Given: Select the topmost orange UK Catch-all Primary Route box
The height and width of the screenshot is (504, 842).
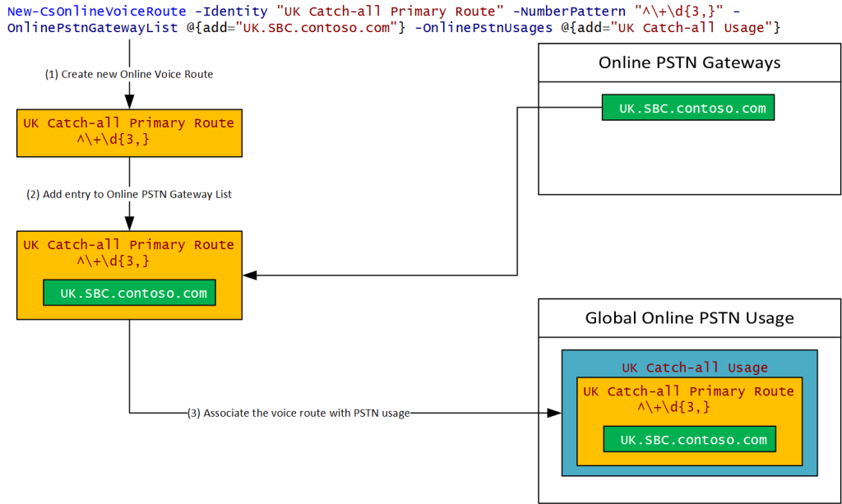Looking at the screenshot, I should pyautogui.click(x=129, y=132).
